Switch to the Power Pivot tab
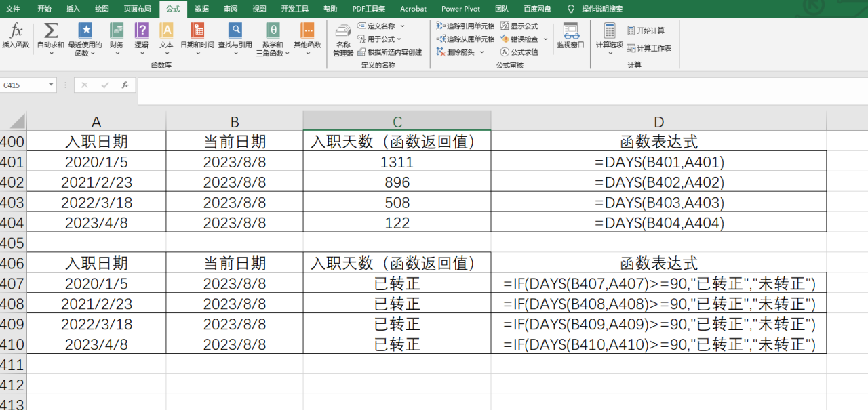The height and width of the screenshot is (410, 868). tap(461, 9)
